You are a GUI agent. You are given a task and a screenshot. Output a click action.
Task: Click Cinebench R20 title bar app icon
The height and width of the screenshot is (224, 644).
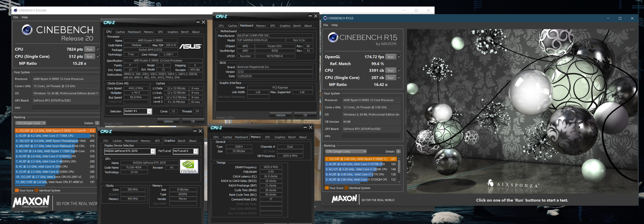click(15, 10)
